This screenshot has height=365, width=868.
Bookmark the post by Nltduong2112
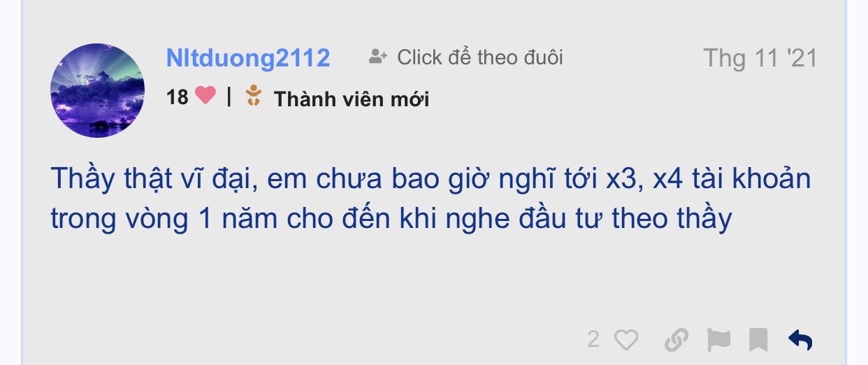coord(758,340)
